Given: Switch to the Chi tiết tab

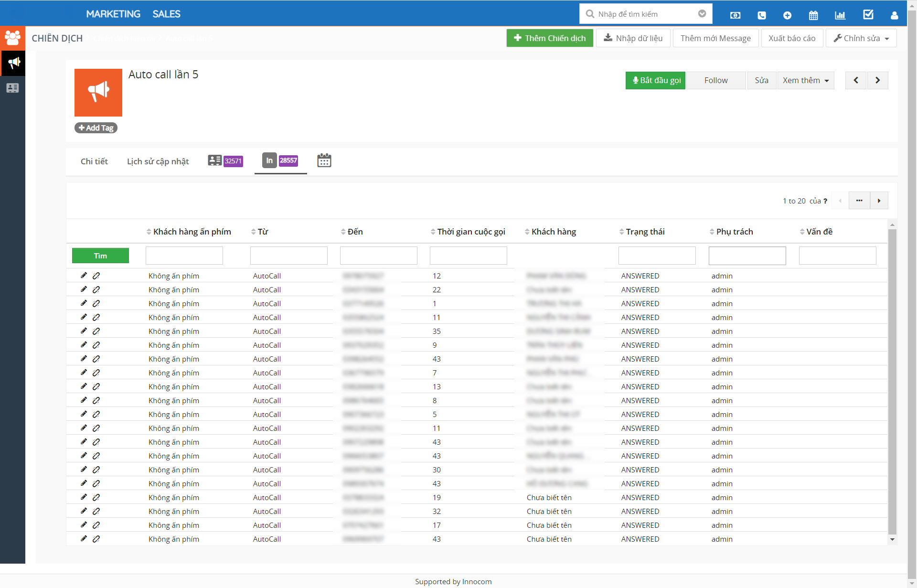Looking at the screenshot, I should [94, 161].
